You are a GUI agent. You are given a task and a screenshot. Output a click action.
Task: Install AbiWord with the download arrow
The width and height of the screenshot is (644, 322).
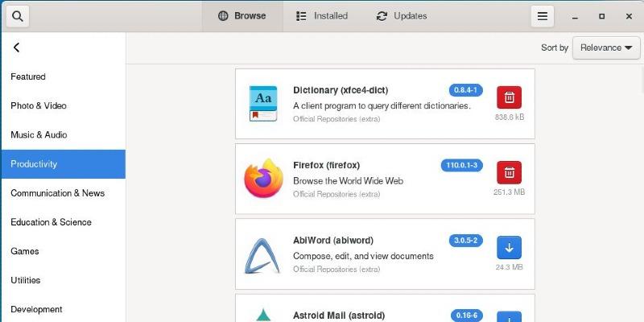pos(510,248)
